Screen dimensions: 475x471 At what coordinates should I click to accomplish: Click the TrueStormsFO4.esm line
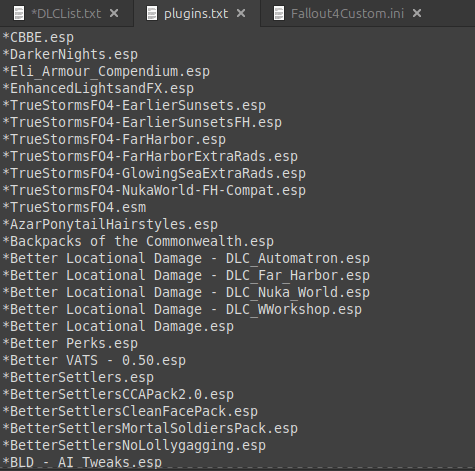[x=74, y=207]
